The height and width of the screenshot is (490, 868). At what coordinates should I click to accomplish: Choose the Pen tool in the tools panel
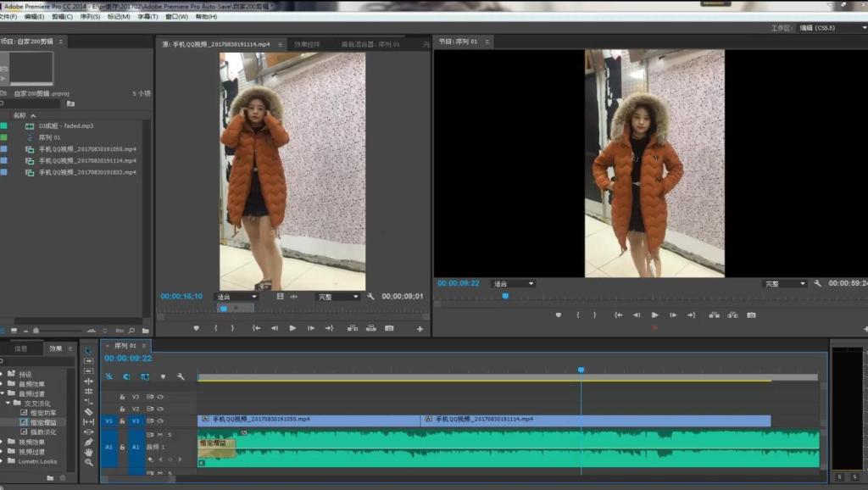tap(88, 442)
